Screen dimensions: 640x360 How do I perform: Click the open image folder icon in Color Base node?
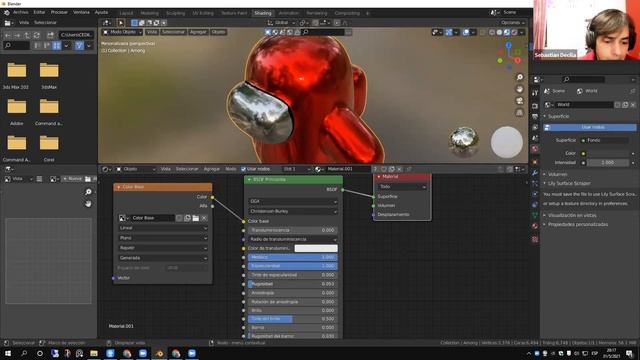pyautogui.click(x=196, y=218)
